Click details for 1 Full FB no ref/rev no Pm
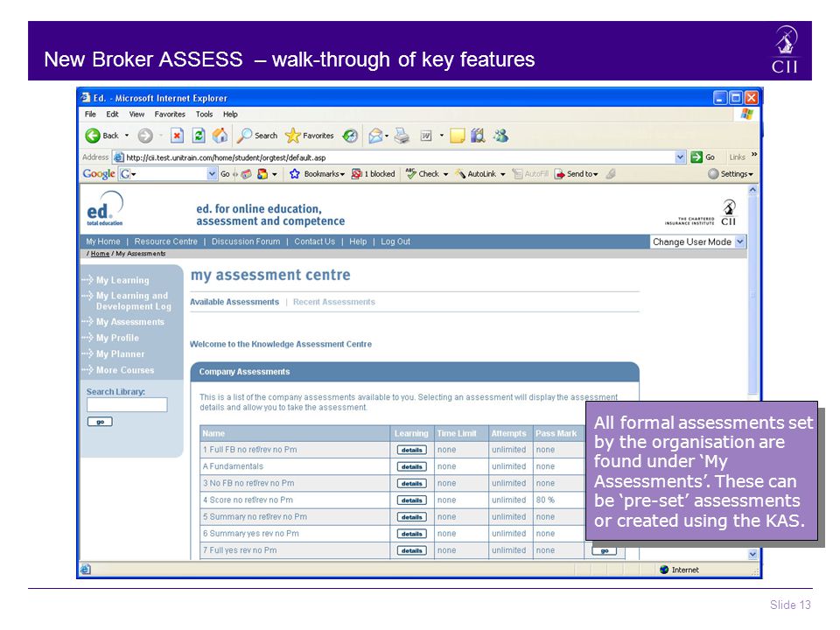This screenshot has height=630, width=840. click(411, 450)
